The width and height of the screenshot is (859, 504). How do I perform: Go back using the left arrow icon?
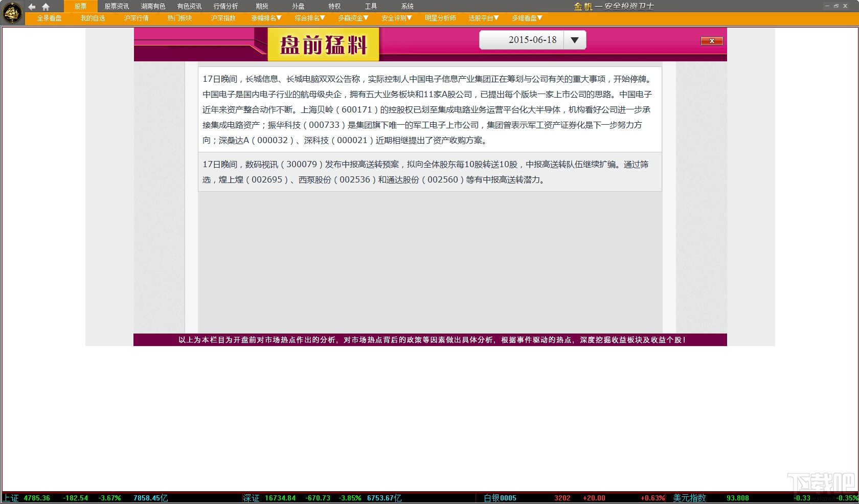[32, 7]
